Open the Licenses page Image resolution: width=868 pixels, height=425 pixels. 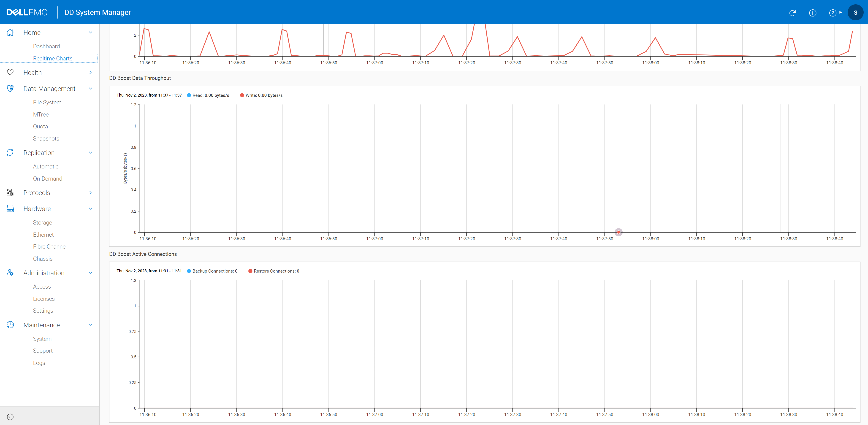[44, 298]
